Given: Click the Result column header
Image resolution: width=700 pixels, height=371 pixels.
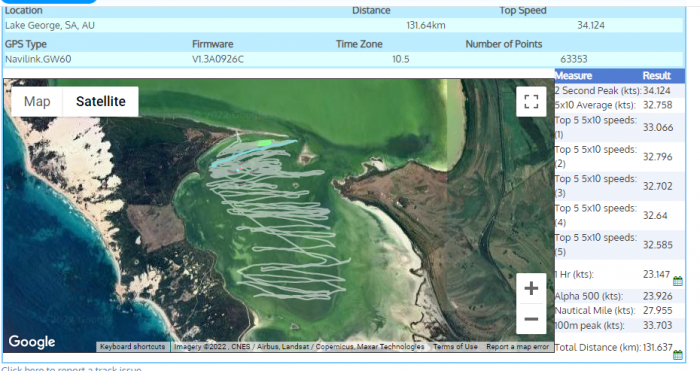Looking at the screenshot, I should tap(656, 76).
